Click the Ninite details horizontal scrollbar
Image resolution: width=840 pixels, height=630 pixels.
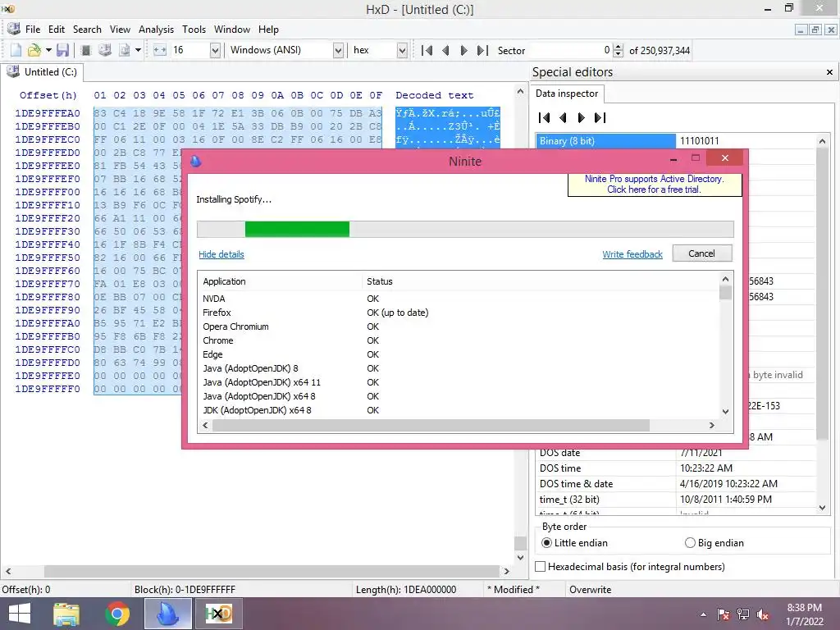tap(431, 426)
